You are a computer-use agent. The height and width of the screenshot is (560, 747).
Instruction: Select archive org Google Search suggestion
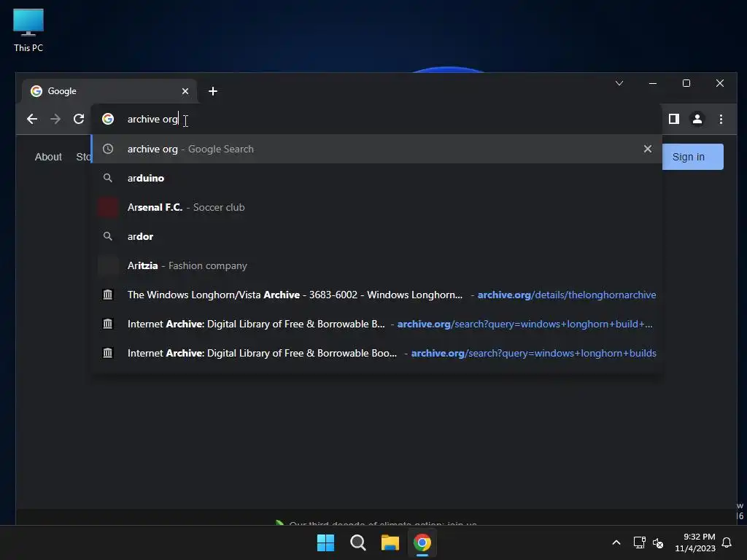point(376,149)
